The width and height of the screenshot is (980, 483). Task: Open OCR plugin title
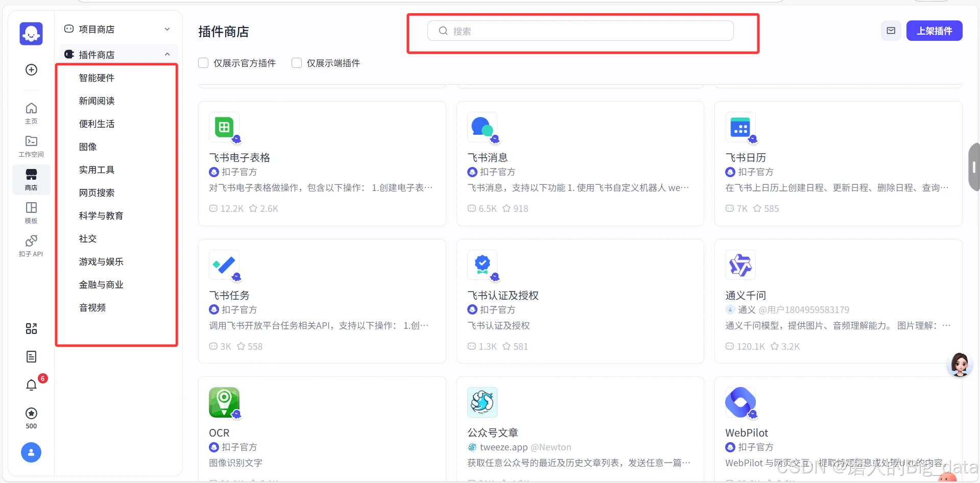(x=219, y=433)
